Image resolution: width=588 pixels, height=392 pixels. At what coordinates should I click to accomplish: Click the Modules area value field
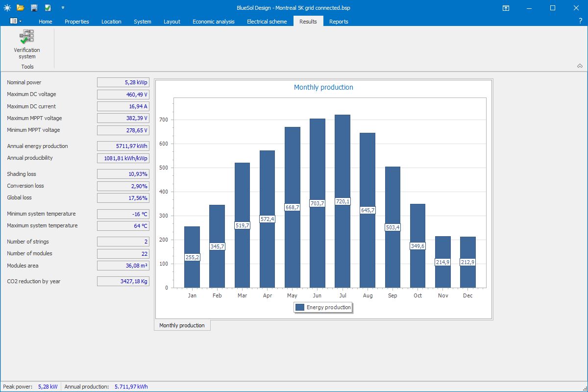123,266
